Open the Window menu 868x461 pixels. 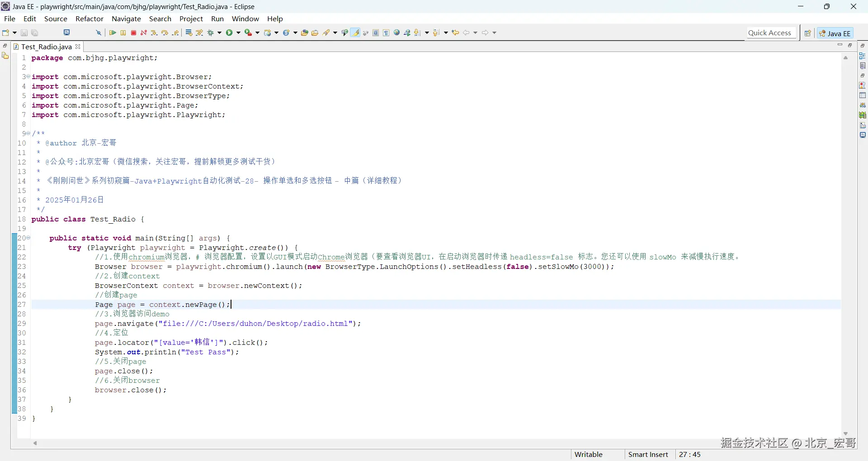245,19
